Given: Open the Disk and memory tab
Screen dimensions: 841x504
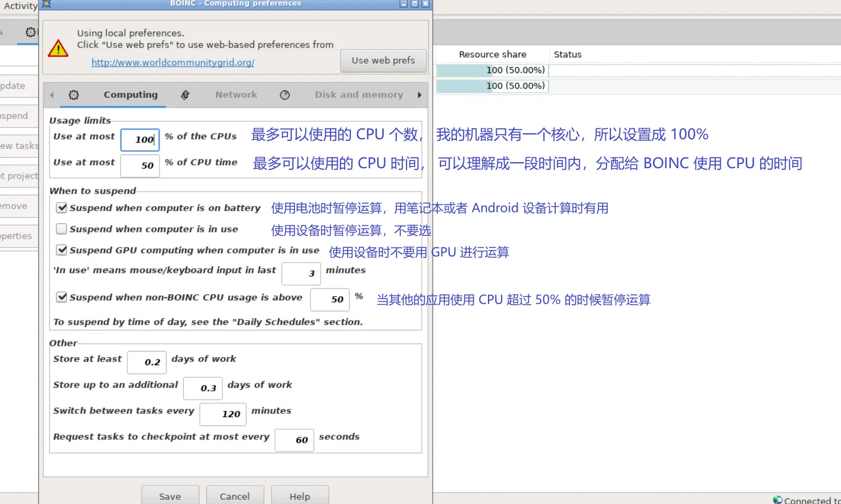Looking at the screenshot, I should pyautogui.click(x=358, y=95).
